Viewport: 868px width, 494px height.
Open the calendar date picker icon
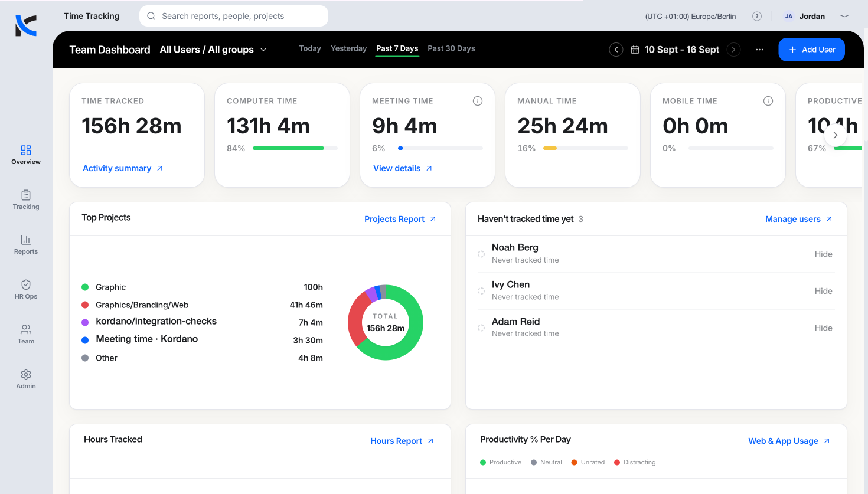pos(635,50)
